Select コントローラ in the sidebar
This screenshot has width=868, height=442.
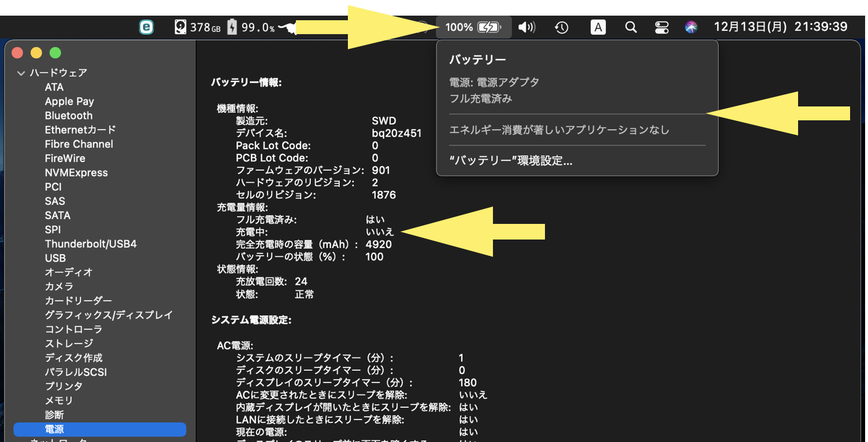[x=73, y=329]
